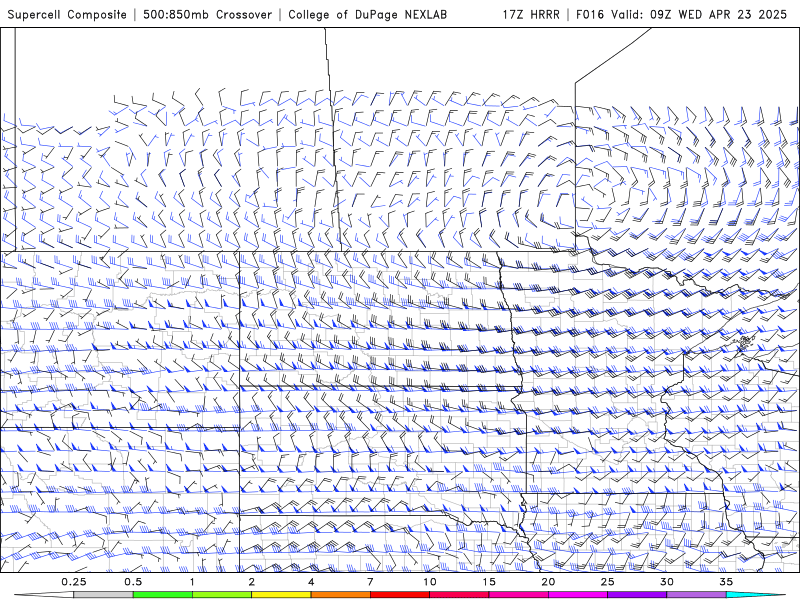This screenshot has height=600, width=800.
Task: Click the Supercell Composite title text
Action: pyautogui.click(x=67, y=14)
